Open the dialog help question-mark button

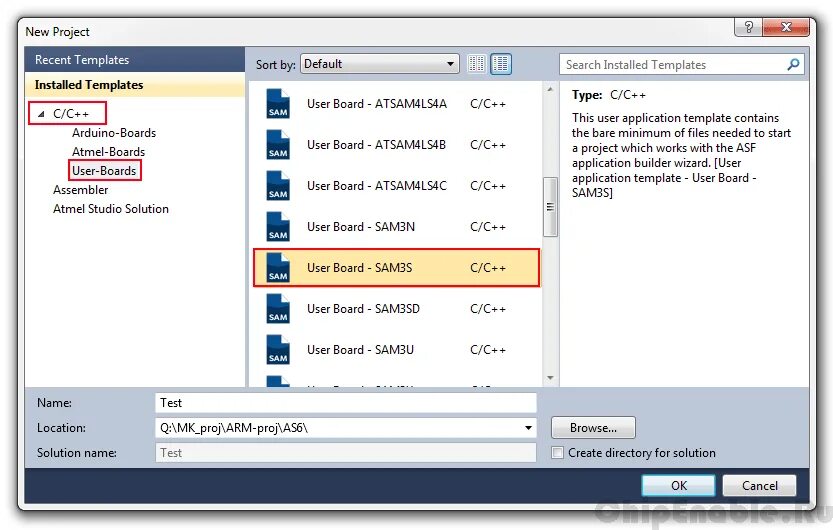(x=749, y=27)
